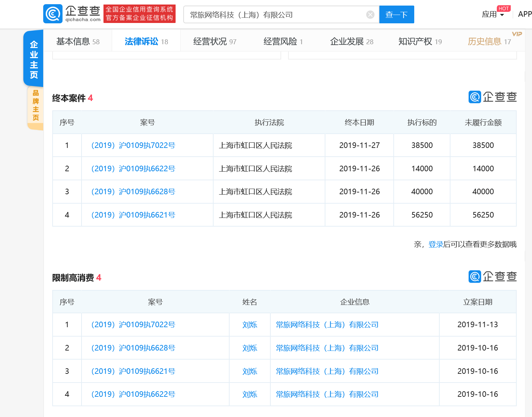Click 未履行金额 value 14000
The height and width of the screenshot is (417, 532).
pos(483,168)
